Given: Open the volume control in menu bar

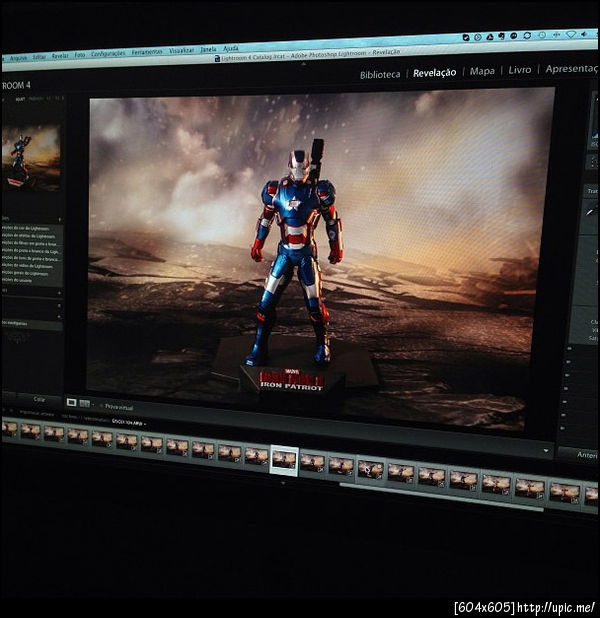Looking at the screenshot, I should (584, 34).
